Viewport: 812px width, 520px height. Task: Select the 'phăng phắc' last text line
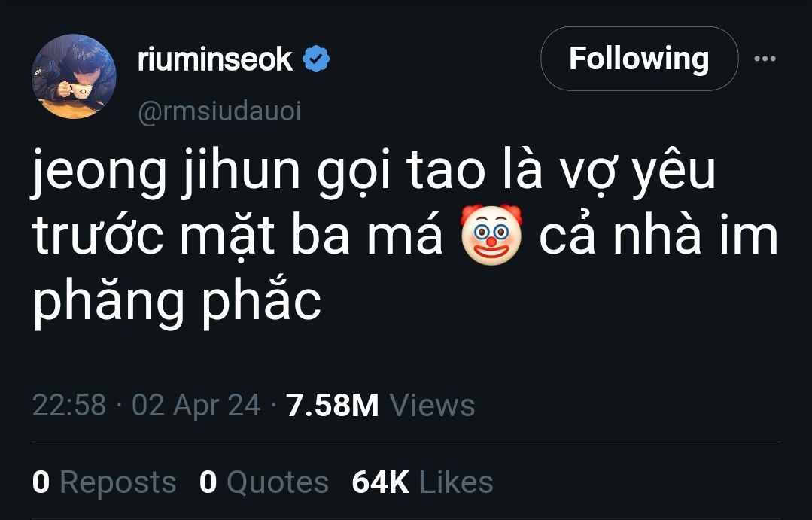pyautogui.click(x=177, y=302)
